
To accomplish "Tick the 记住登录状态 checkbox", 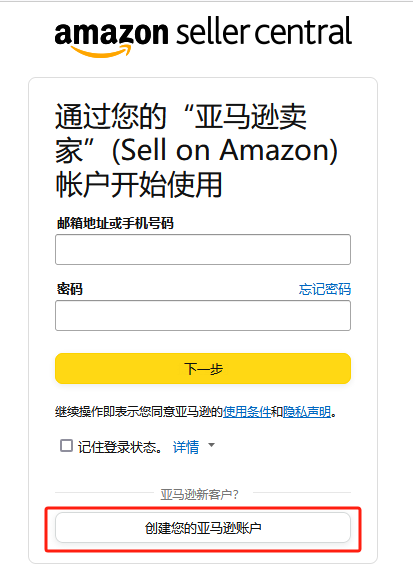I will [66, 446].
